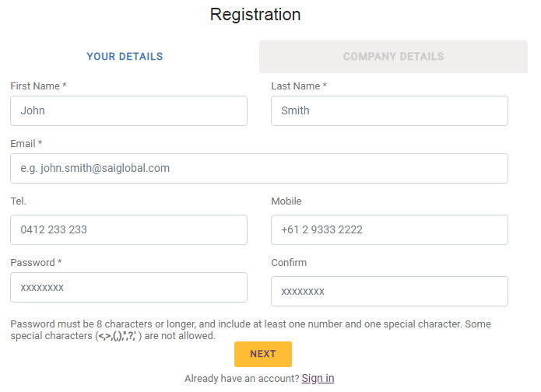The image size is (541, 392).
Task: Click the 'First Name *' label text
Action: click(38, 86)
